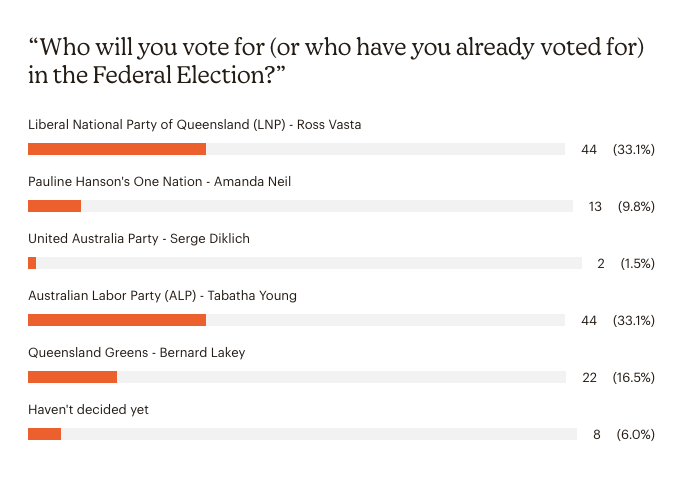Click the orange Queensland Greens bar
This screenshot has height=477, width=683.
coord(72,377)
